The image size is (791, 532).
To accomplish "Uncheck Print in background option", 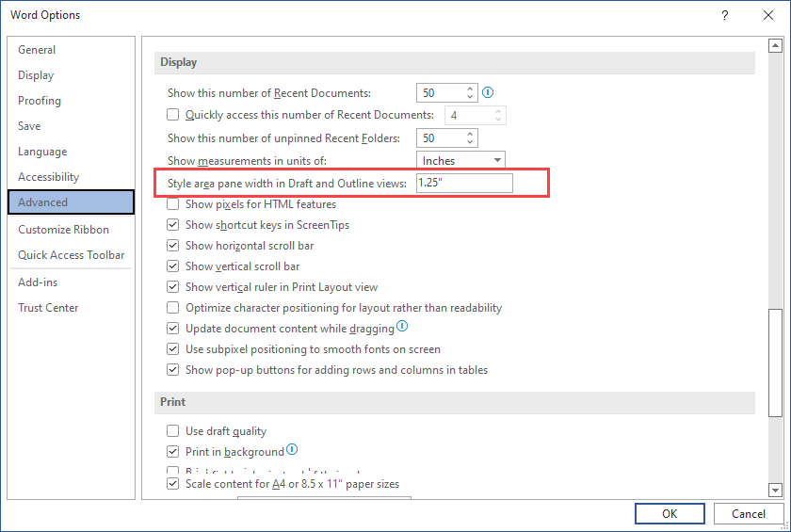I will [x=172, y=451].
